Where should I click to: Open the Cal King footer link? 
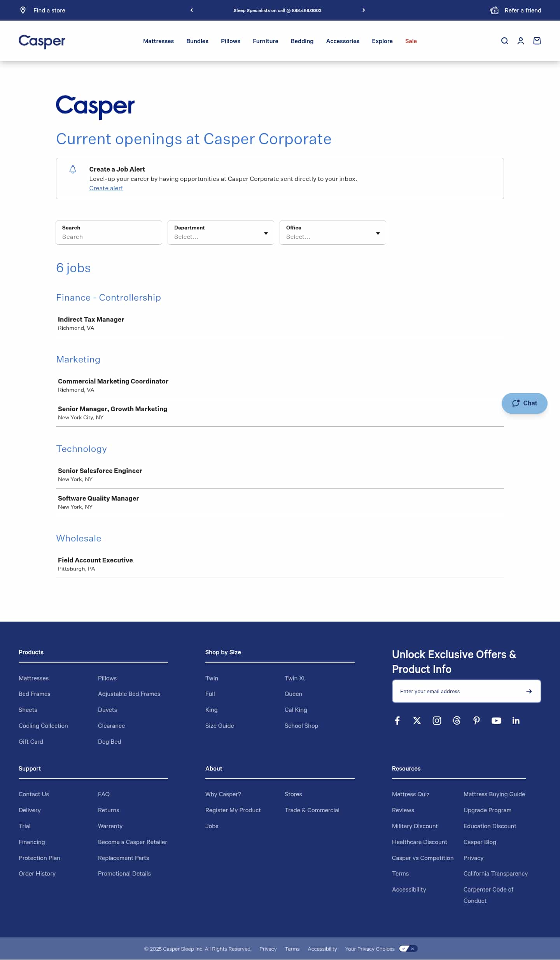(x=296, y=710)
